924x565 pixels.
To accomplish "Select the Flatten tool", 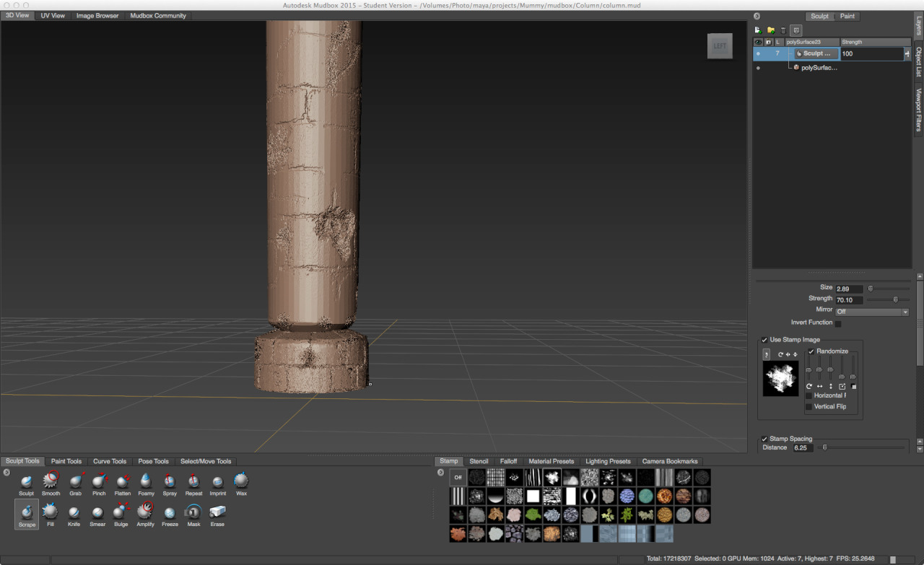I will (x=122, y=483).
